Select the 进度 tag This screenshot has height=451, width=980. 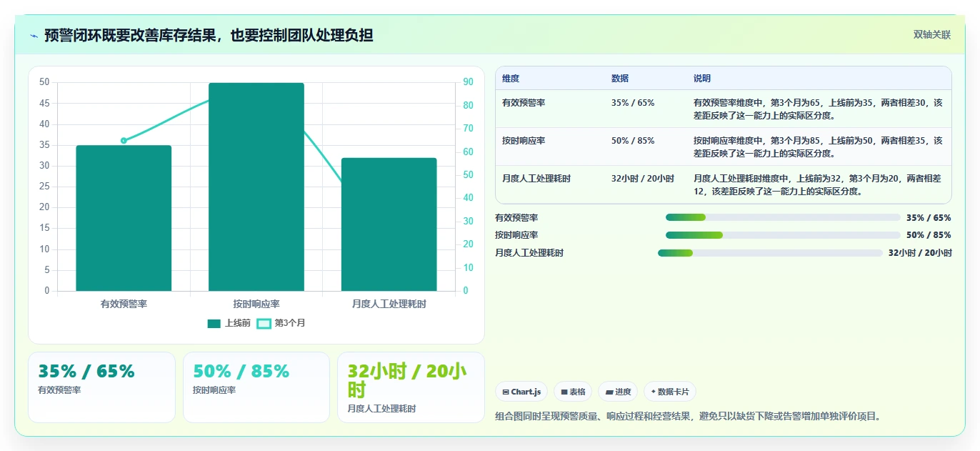[618, 392]
